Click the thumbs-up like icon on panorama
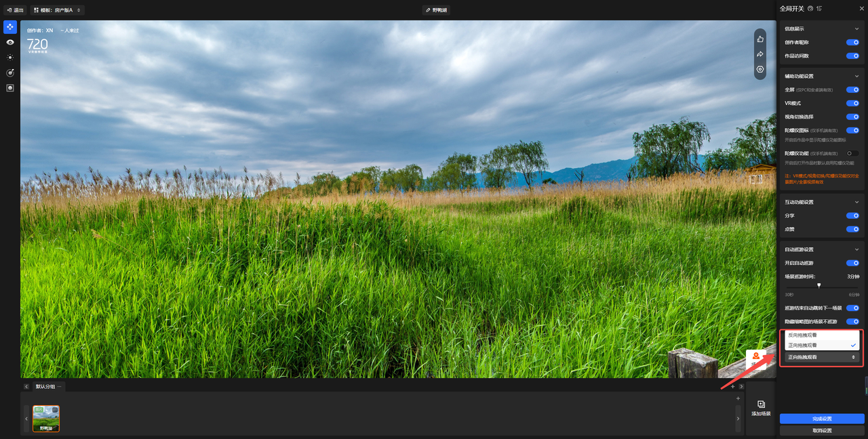This screenshot has height=439, width=868. point(760,39)
